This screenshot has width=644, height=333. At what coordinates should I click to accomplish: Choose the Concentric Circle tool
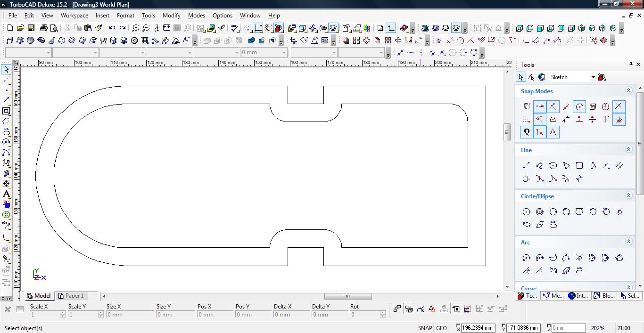click(540, 212)
